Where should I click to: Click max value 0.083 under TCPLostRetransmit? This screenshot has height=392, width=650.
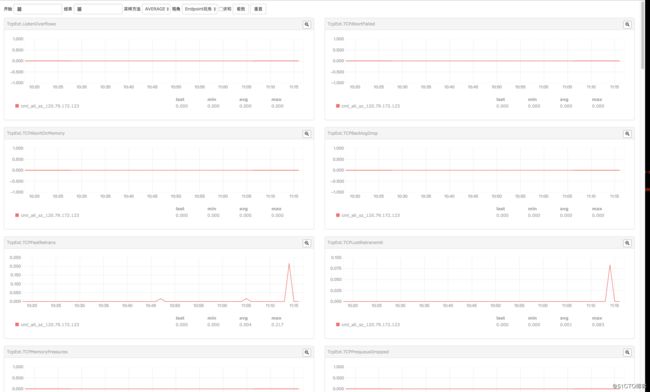click(x=598, y=324)
